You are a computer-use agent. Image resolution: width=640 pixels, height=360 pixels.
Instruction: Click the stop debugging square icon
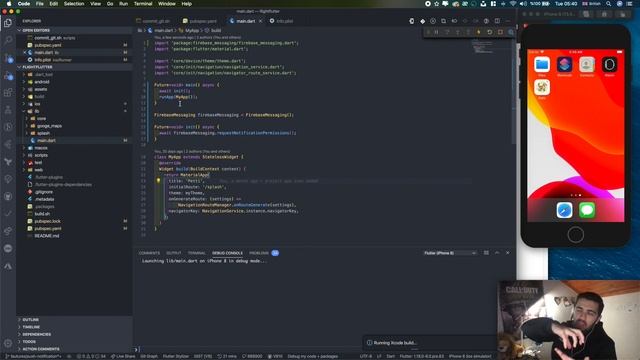coord(500,32)
